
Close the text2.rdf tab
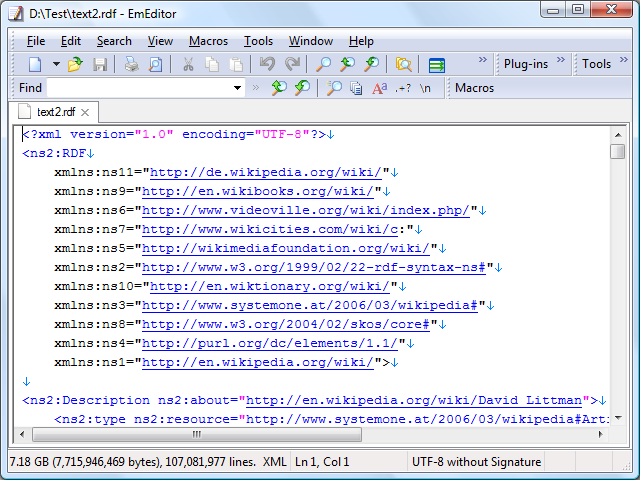coord(85,112)
